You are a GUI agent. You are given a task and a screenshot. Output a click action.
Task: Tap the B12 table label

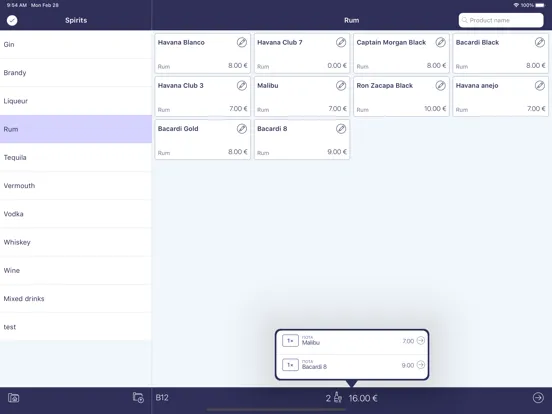point(162,397)
